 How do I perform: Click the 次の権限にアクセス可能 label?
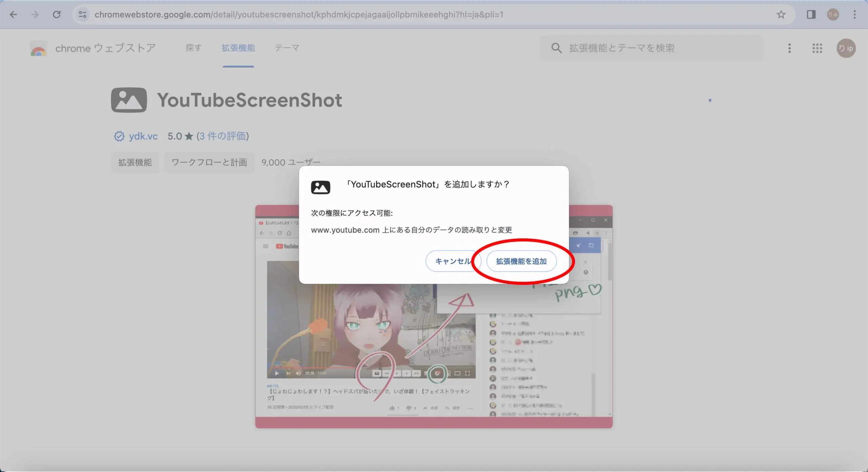[352, 213]
